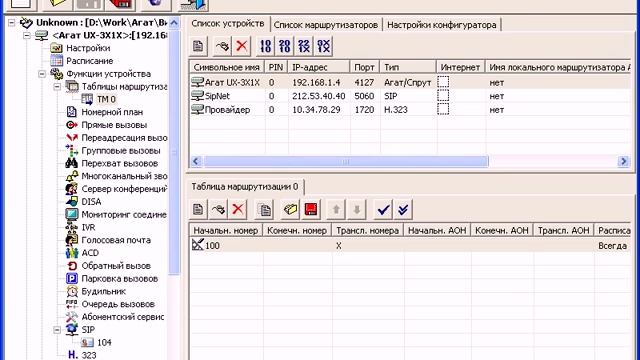
Task: Collapse Таблицы маршрутизации node
Action: point(57,87)
